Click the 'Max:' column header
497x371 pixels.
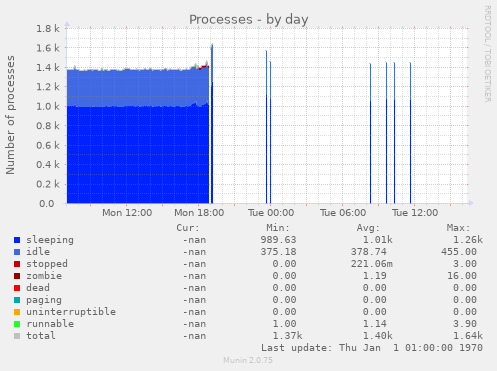tap(458, 228)
